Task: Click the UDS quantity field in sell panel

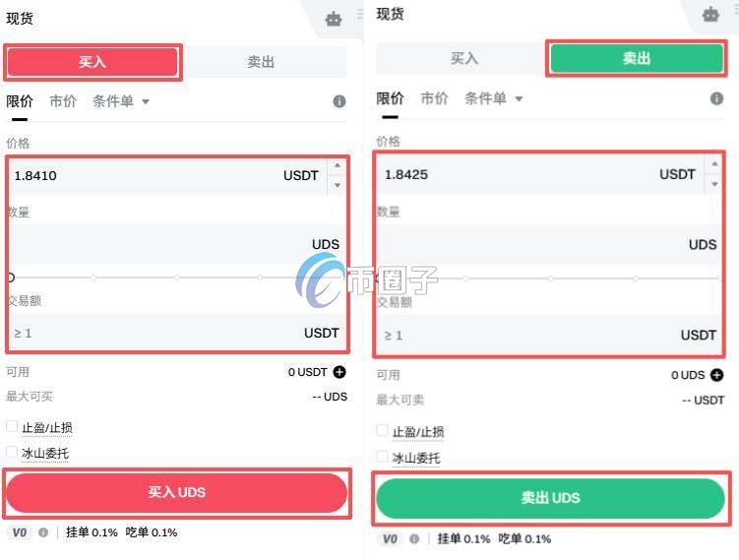Action: pyautogui.click(x=549, y=245)
